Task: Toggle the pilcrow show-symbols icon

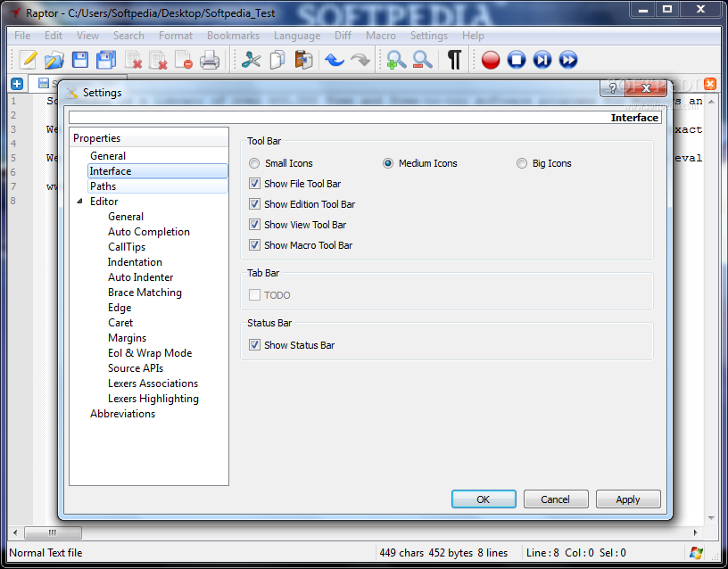Action: pyautogui.click(x=454, y=60)
